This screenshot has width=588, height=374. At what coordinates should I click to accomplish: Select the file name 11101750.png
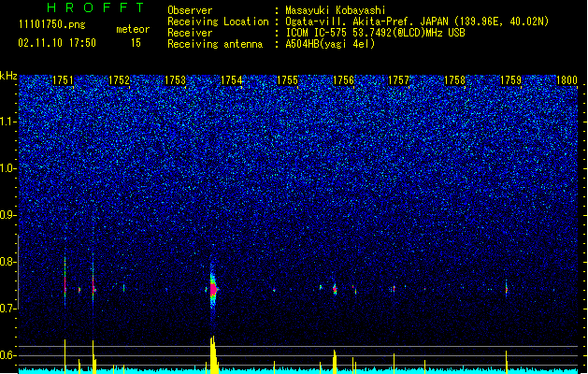click(x=52, y=24)
